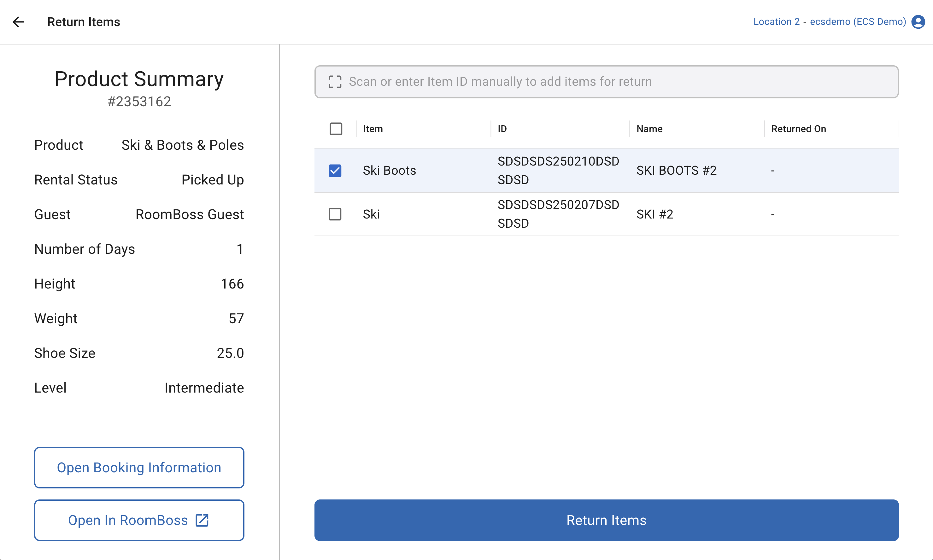This screenshot has width=933, height=560.
Task: Uncheck the Ski Boots row checkbox
Action: click(x=335, y=171)
